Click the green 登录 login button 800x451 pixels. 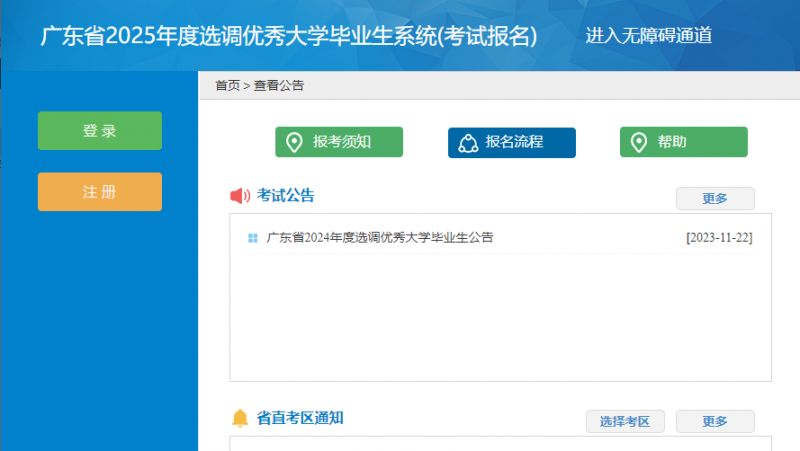pos(100,131)
